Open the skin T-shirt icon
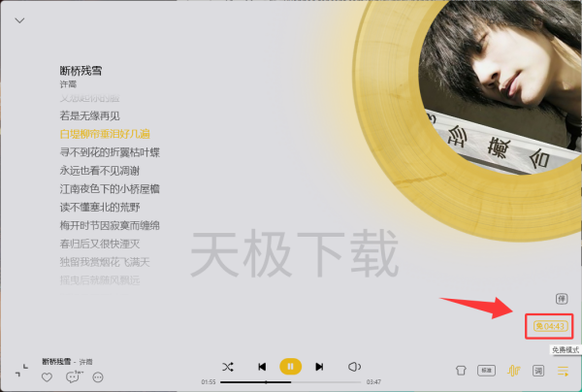 [x=461, y=371]
